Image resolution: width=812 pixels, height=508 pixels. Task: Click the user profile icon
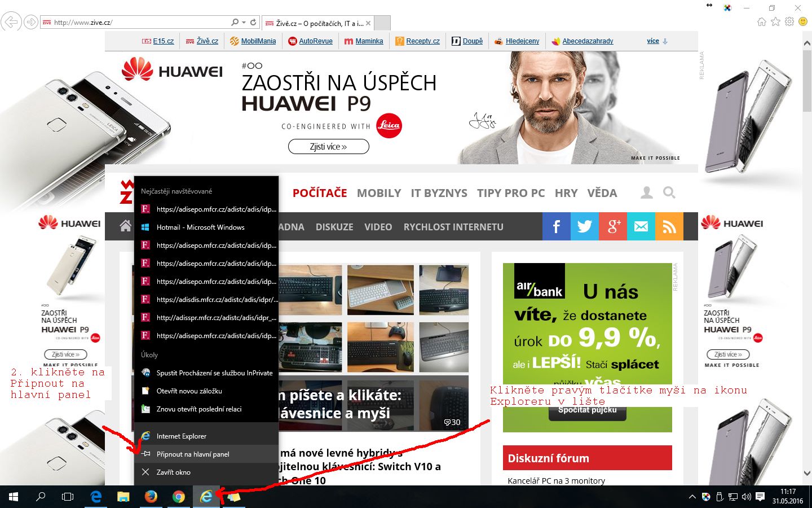pos(647,193)
